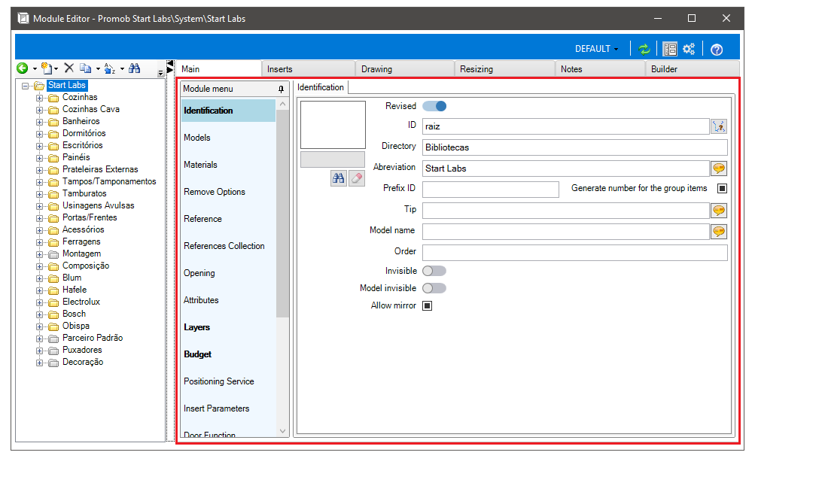The height and width of the screenshot is (504, 822).
Task: Expand the Cozinhas folder in the tree
Action: (x=40, y=97)
